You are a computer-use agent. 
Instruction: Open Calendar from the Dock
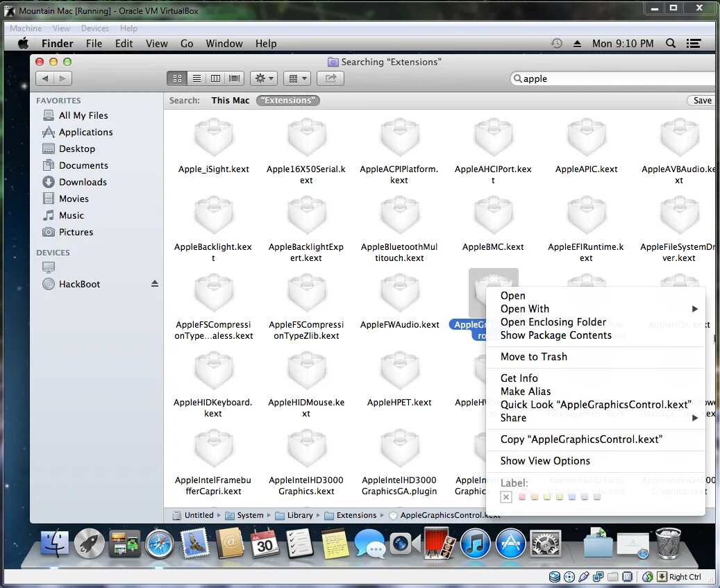(x=265, y=544)
